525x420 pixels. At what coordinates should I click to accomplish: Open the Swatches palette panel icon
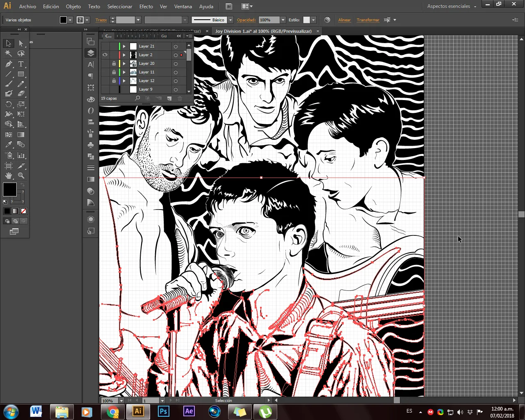pyautogui.click(x=91, y=99)
